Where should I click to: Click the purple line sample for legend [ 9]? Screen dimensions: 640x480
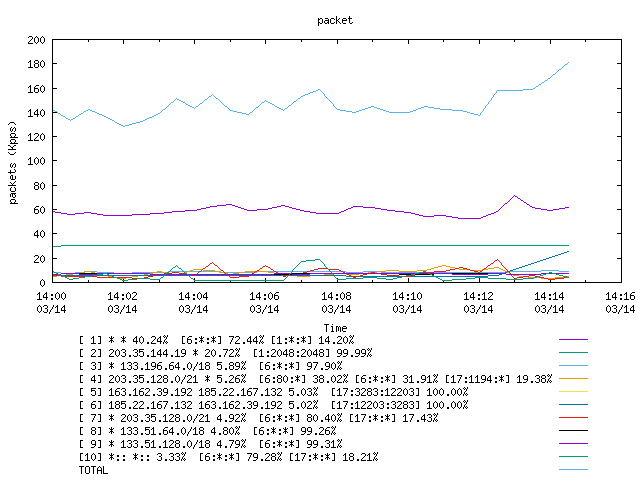point(573,443)
